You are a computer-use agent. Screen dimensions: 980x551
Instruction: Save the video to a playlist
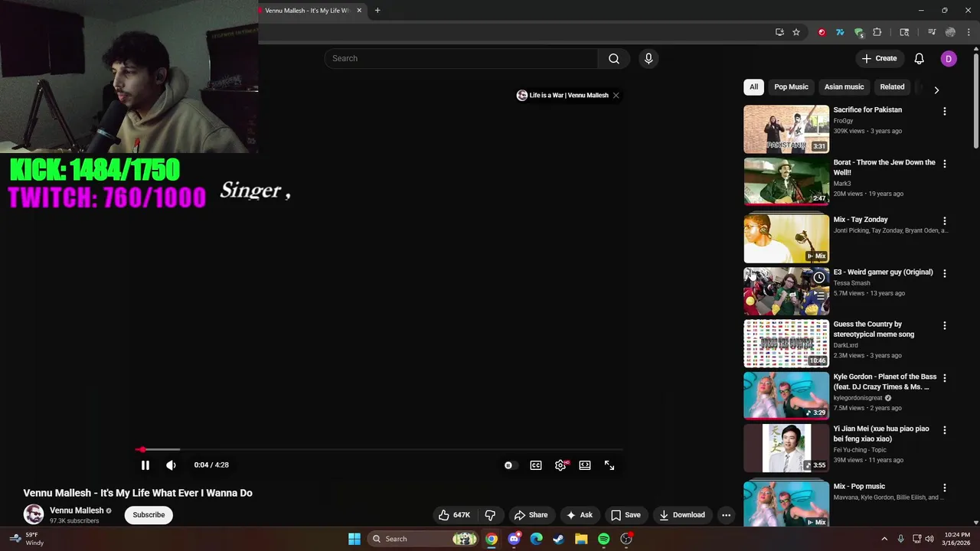(x=626, y=515)
